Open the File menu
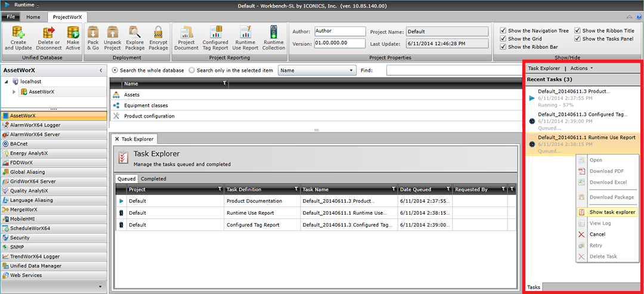Image resolution: width=644 pixels, height=294 pixels. point(11,17)
